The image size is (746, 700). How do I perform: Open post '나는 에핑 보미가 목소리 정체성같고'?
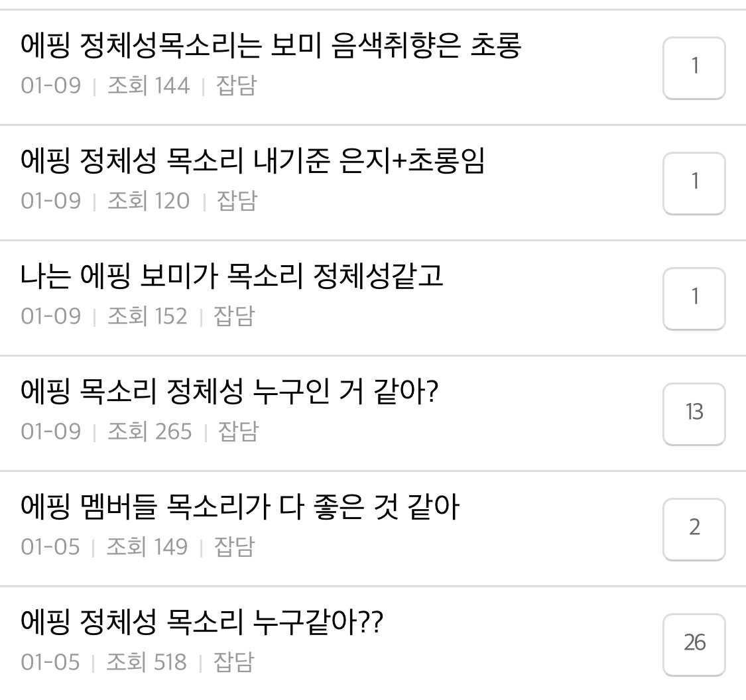pyautogui.click(x=231, y=276)
